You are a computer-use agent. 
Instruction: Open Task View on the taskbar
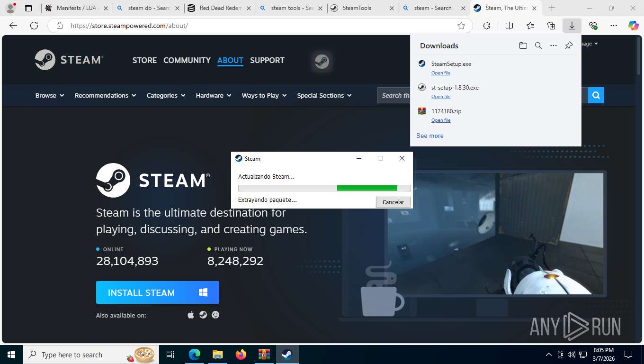170,355
